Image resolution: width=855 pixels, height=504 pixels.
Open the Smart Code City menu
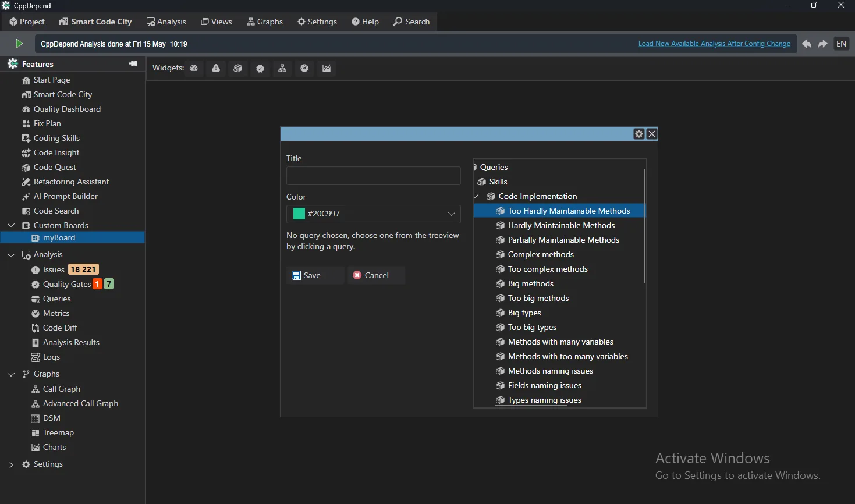95,22
